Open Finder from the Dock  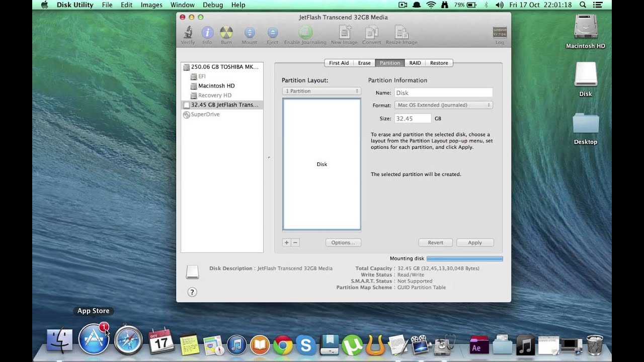(59, 341)
